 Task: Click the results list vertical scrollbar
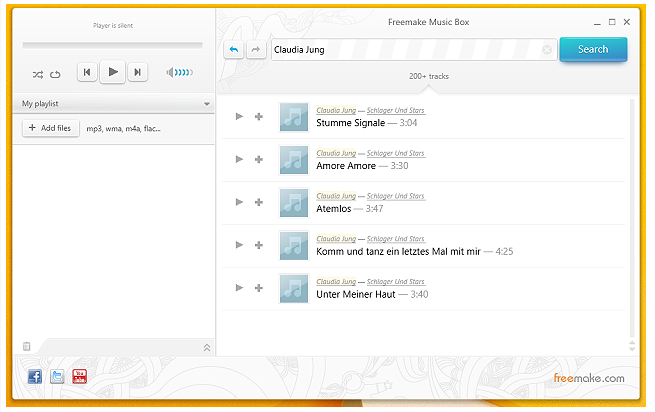[x=632, y=218]
